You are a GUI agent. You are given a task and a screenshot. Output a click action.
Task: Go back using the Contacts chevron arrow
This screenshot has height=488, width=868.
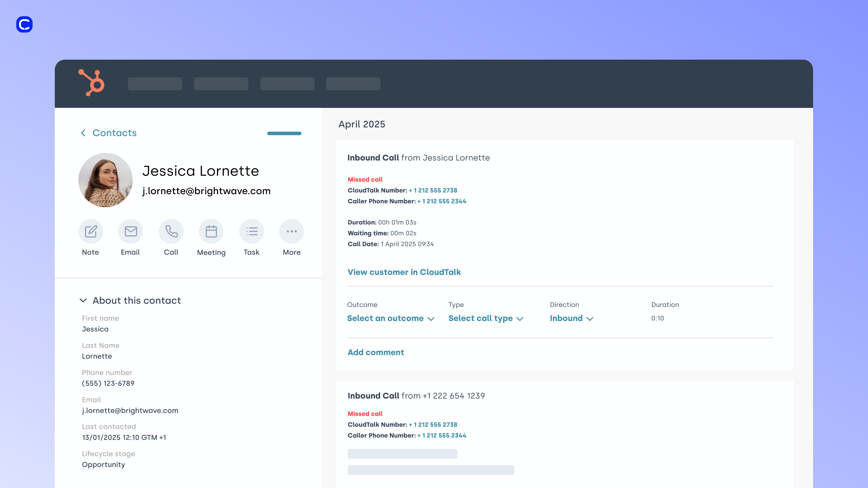83,133
